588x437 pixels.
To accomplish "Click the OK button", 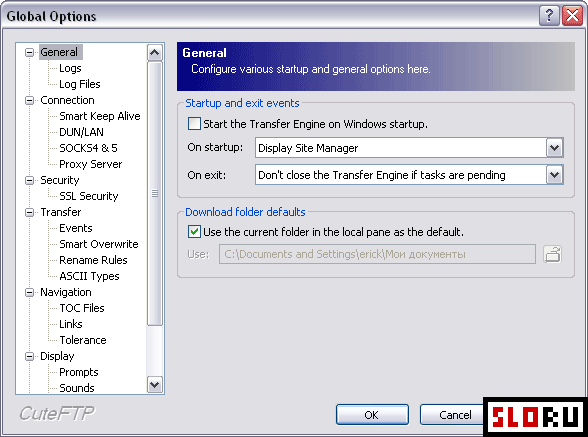I will pyautogui.click(x=372, y=414).
